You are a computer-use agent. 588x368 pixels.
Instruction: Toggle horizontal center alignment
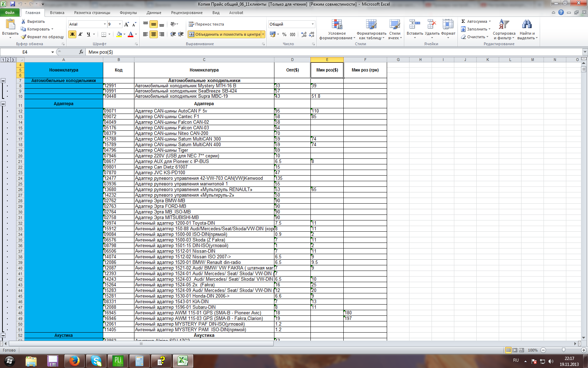pyautogui.click(x=154, y=34)
